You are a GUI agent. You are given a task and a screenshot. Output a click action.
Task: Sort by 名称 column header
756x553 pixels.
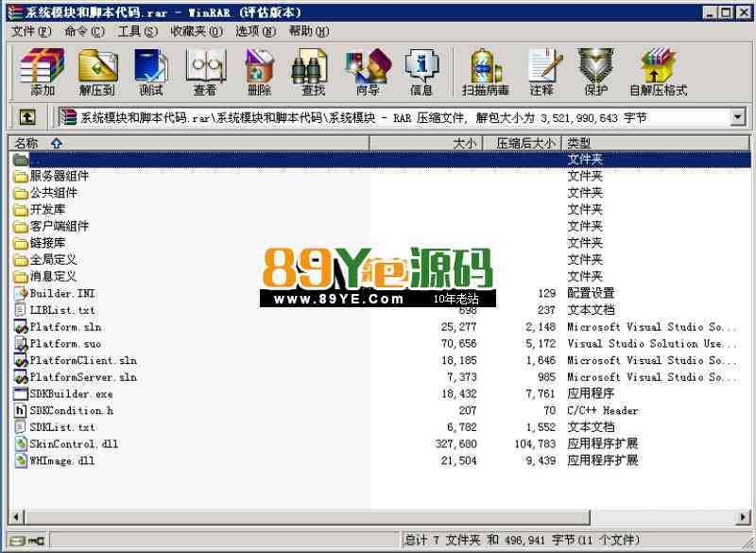pos(188,143)
